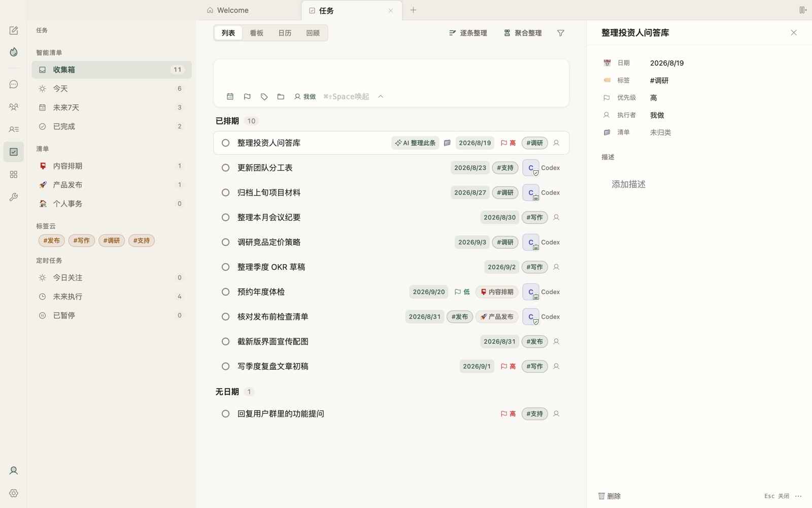Close the 整理投资人问答库 detail panel
This screenshot has width=812, height=508.
(794, 33)
